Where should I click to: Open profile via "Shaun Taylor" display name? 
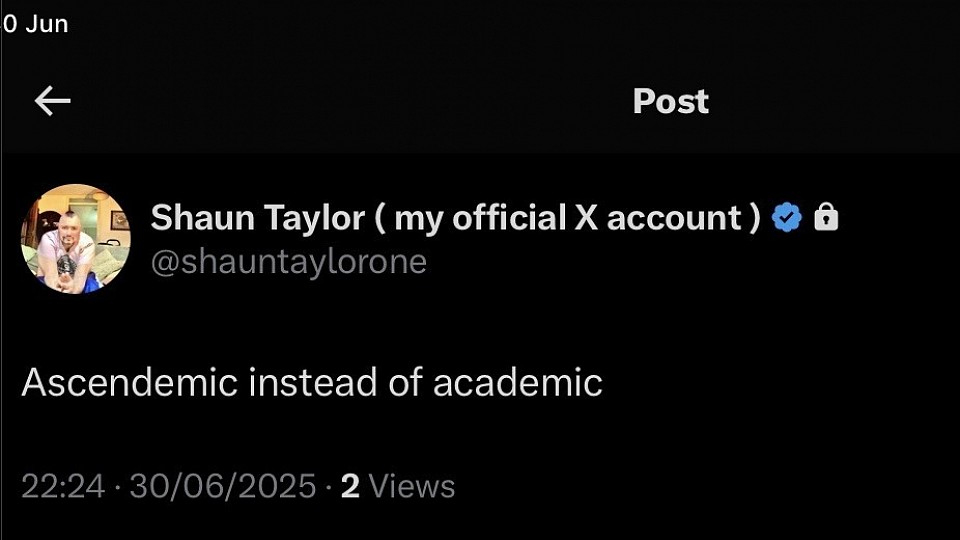(256, 217)
